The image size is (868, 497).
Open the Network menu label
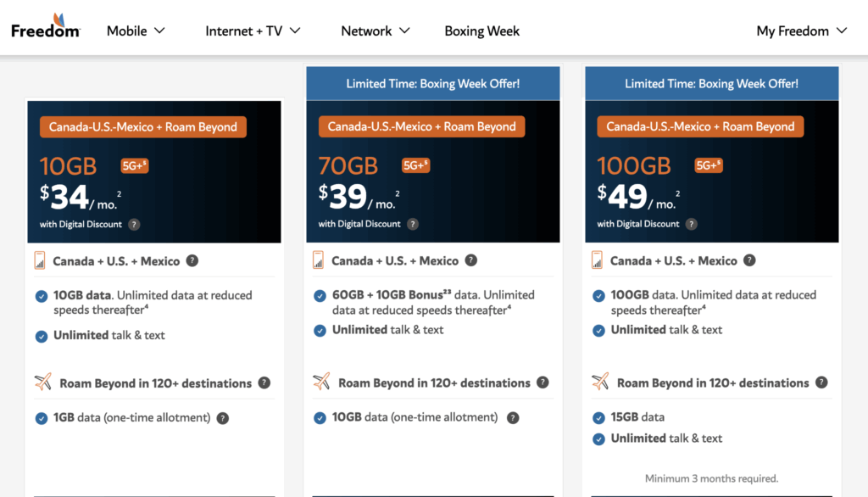click(x=366, y=31)
